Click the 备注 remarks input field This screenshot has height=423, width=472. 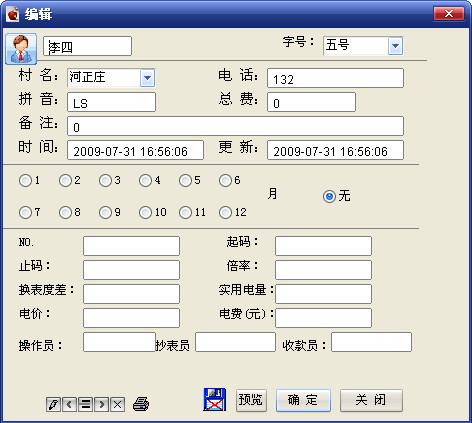click(235, 126)
